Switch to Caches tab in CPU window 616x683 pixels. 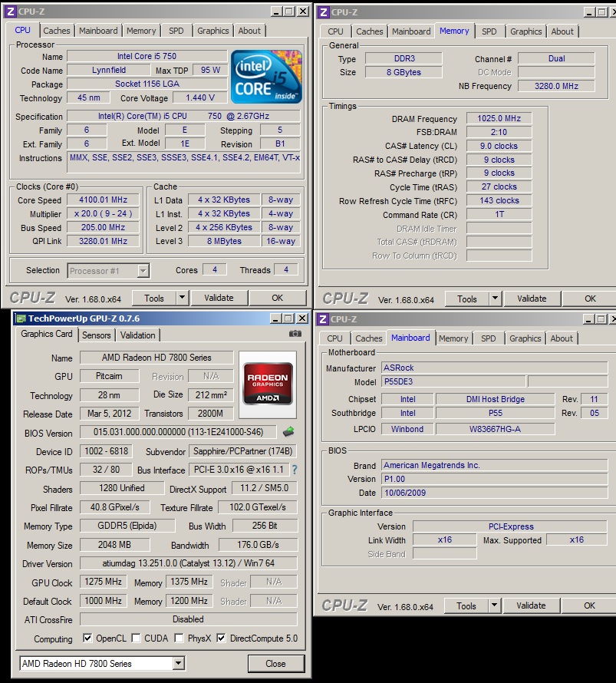coord(57,31)
